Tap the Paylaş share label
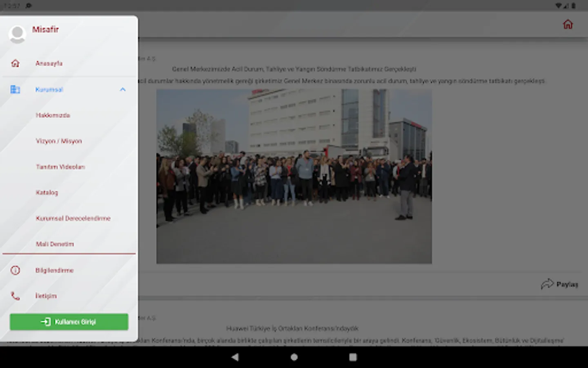 click(567, 284)
